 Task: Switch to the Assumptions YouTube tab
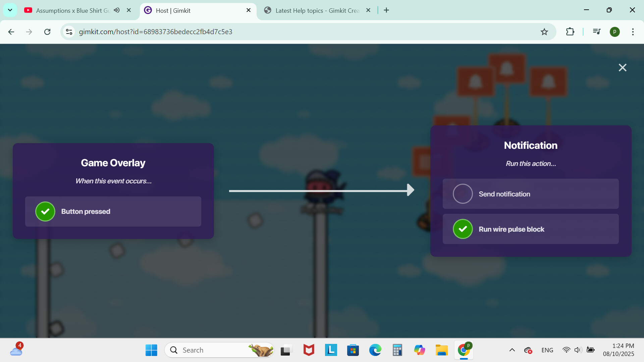pyautogui.click(x=72, y=10)
